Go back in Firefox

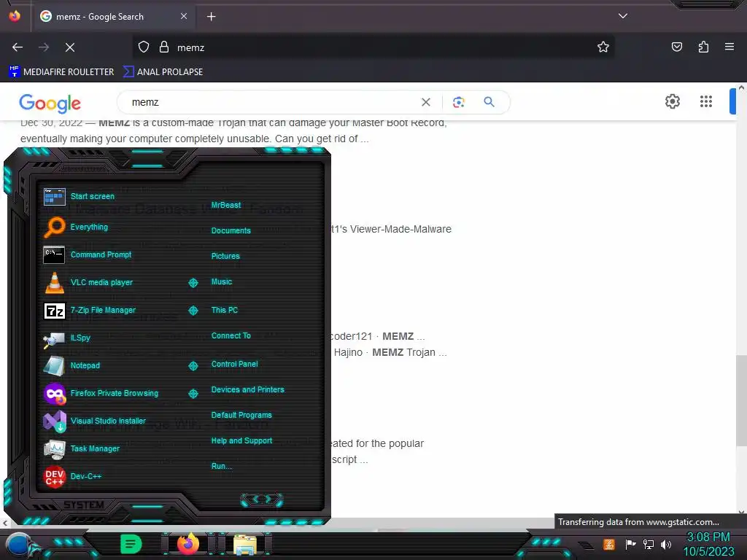tap(18, 47)
